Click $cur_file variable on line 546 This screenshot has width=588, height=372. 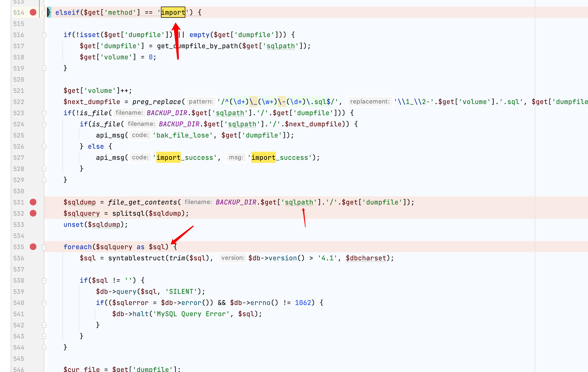point(82,369)
